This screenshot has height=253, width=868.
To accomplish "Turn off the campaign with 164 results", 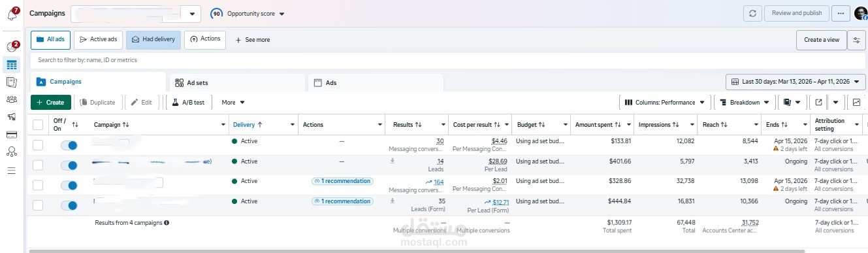I will point(69,186).
